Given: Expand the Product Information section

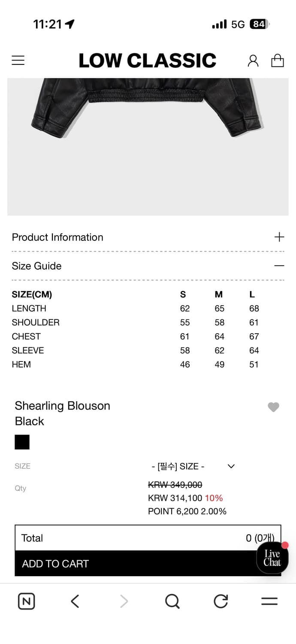Looking at the screenshot, I should (279, 237).
